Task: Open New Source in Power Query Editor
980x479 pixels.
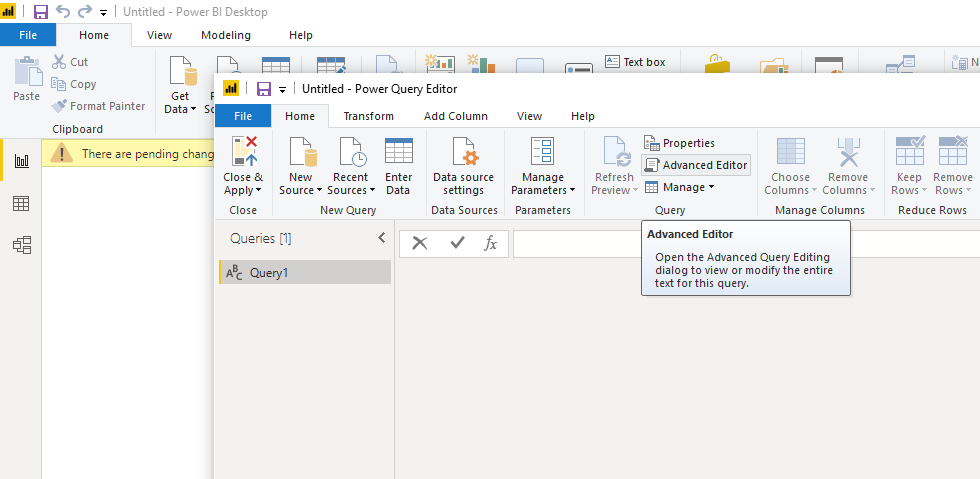Action: 300,166
